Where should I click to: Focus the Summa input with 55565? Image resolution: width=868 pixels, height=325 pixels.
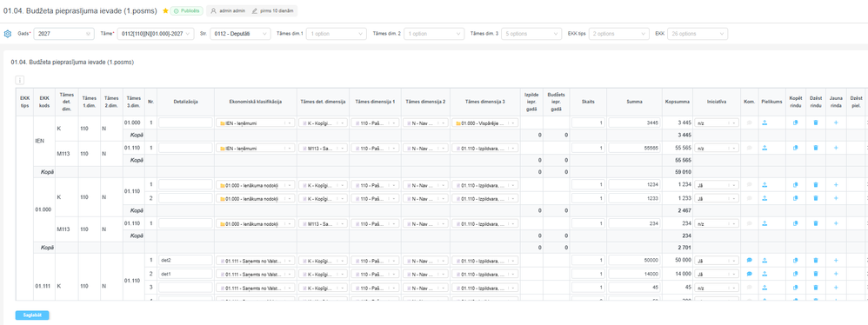[634, 148]
